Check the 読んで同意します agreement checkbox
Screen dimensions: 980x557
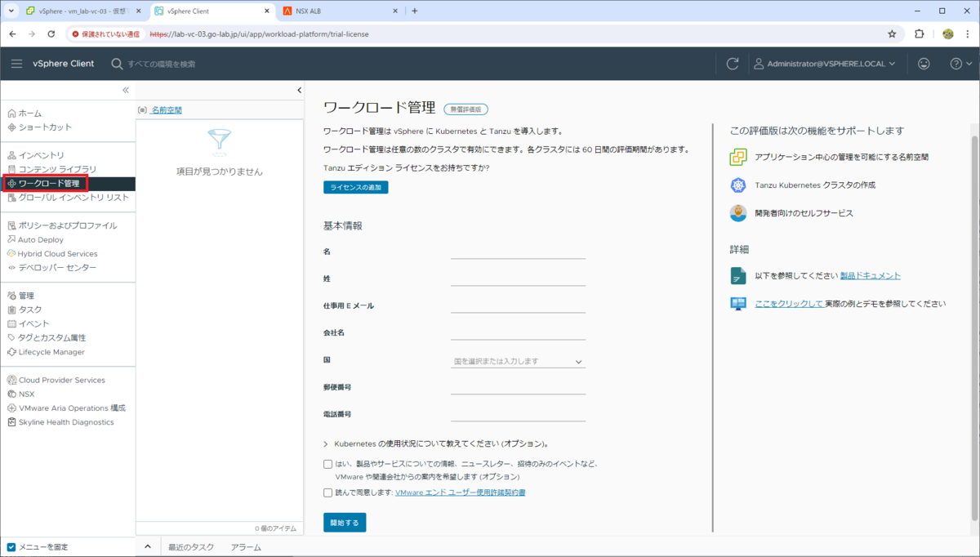point(328,492)
